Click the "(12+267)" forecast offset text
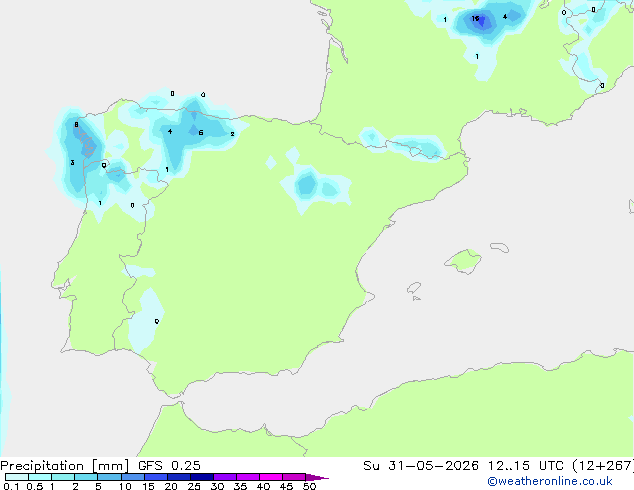Screen dimensions: 634x490 [x=603, y=466]
